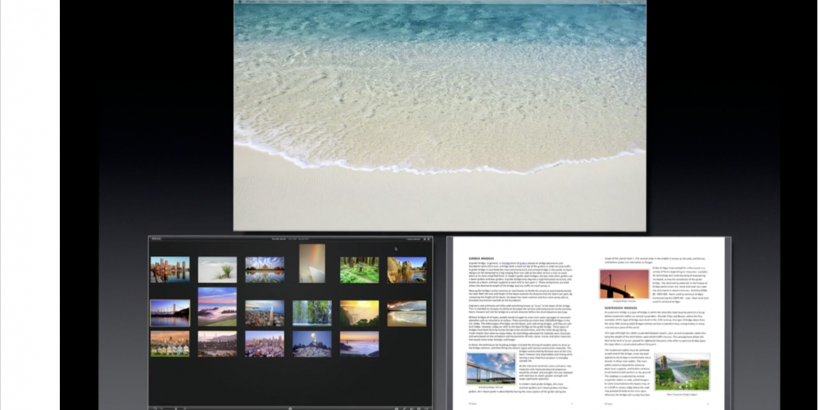Select the row houses photo thumbnail

170,344
